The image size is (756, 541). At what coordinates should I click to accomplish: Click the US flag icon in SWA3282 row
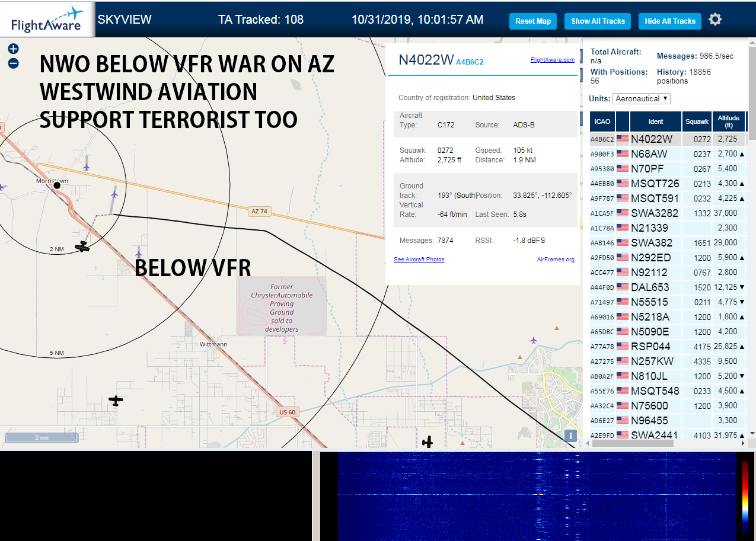coord(623,213)
